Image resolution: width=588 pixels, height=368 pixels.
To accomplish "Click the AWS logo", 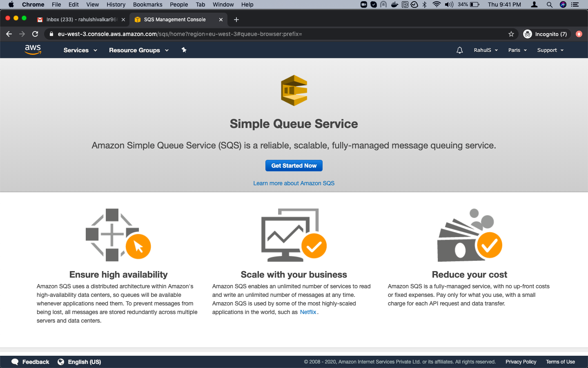I will (33, 49).
